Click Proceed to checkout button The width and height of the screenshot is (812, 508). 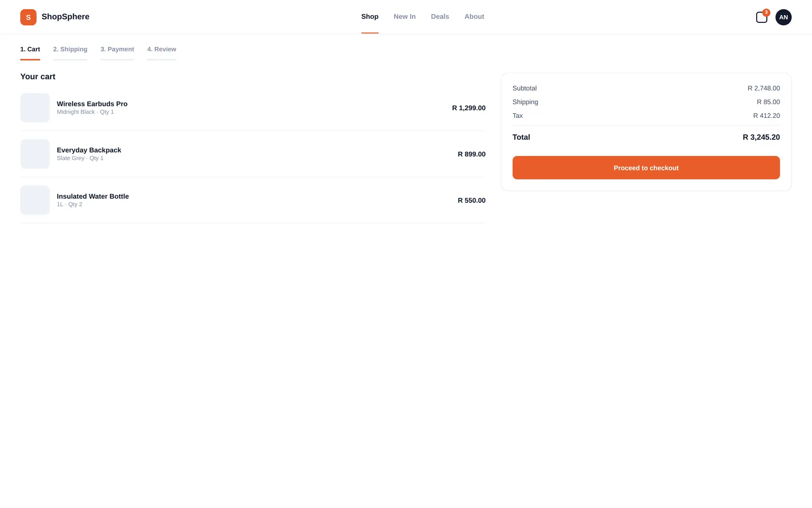coord(646,168)
